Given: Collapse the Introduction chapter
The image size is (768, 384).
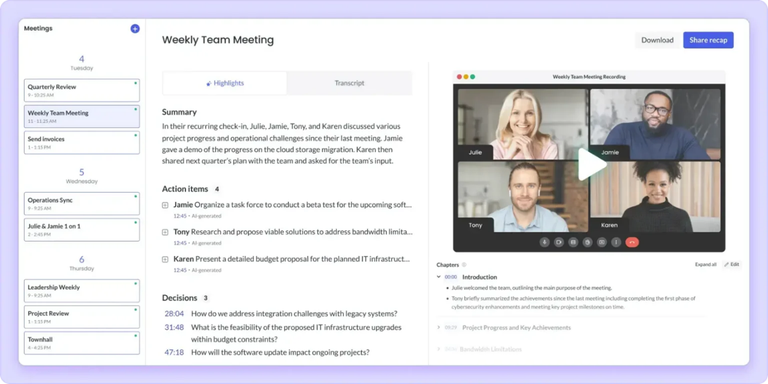Looking at the screenshot, I should [x=438, y=277].
